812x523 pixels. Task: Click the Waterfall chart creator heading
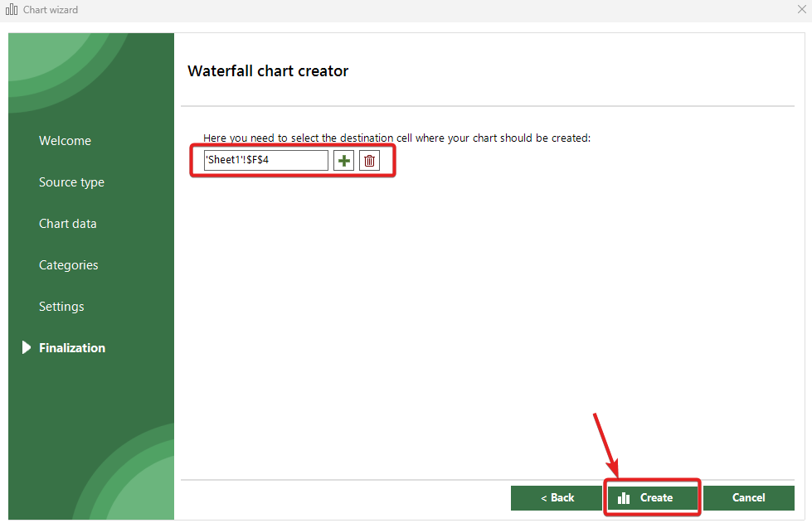coord(268,71)
